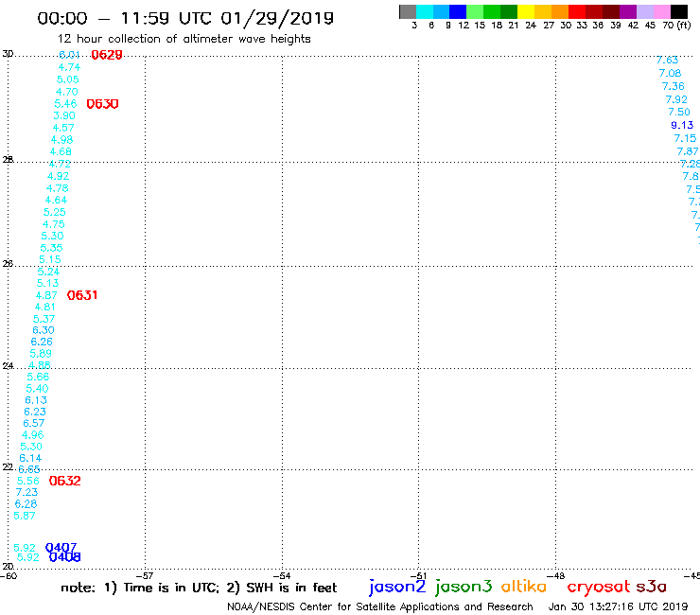The width and height of the screenshot is (700, 615).
Task: Click the wave height value 4.96
Action: tap(32, 435)
